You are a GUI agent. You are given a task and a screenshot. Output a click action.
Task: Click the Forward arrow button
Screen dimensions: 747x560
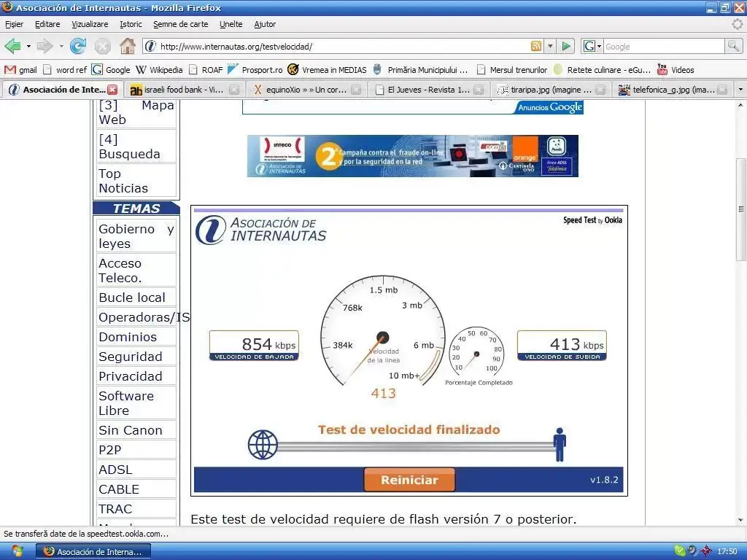[44, 46]
